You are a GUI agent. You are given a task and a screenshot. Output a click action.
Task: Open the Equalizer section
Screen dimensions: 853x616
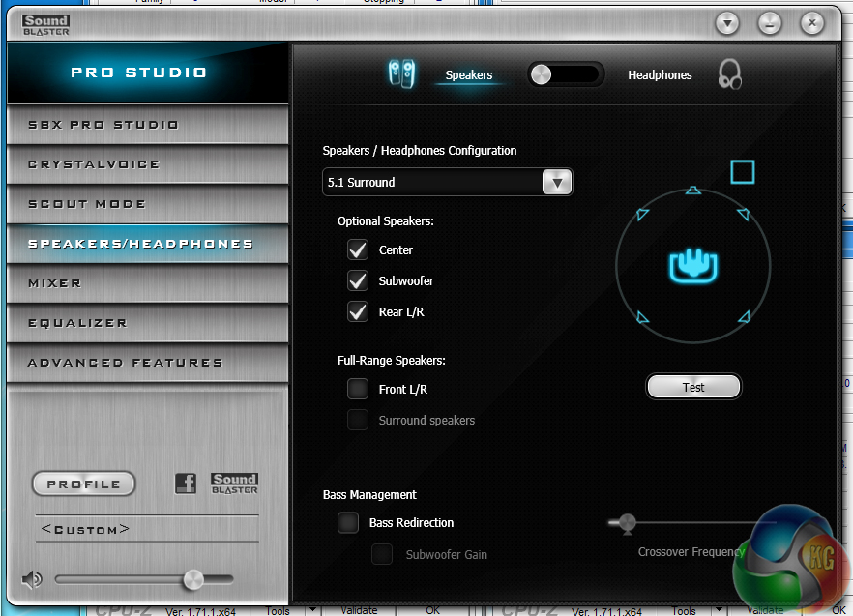147,323
